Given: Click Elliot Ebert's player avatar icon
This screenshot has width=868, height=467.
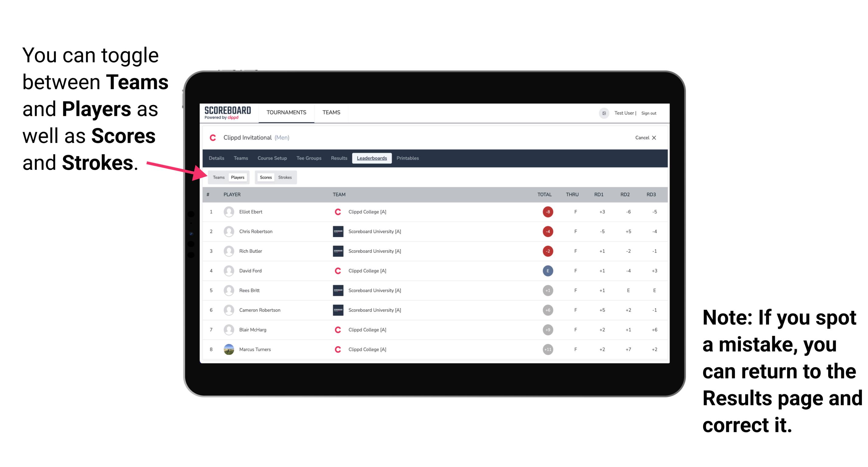Looking at the screenshot, I should 228,212.
